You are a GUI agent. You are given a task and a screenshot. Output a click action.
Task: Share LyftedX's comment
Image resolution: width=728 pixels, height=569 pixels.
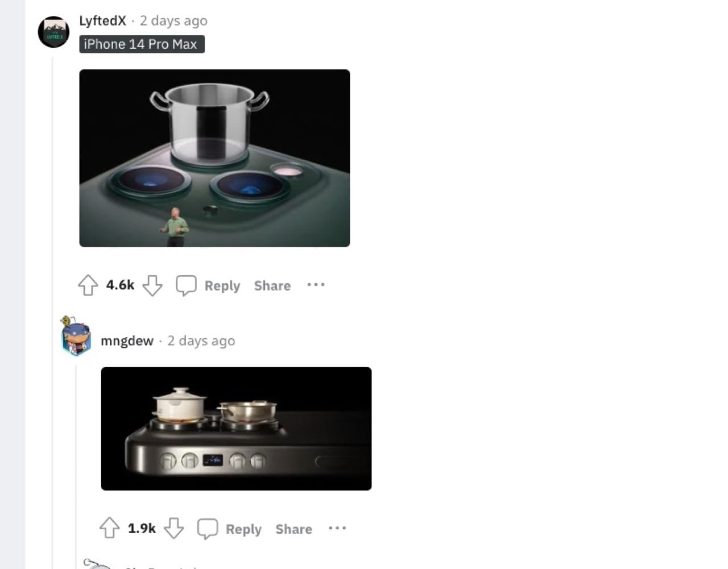(x=272, y=285)
